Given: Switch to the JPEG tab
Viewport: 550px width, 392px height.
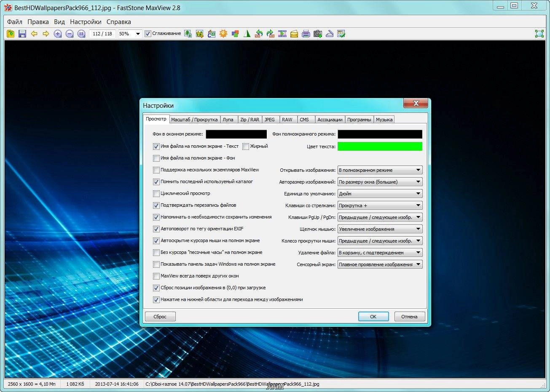Looking at the screenshot, I should tap(270, 120).
